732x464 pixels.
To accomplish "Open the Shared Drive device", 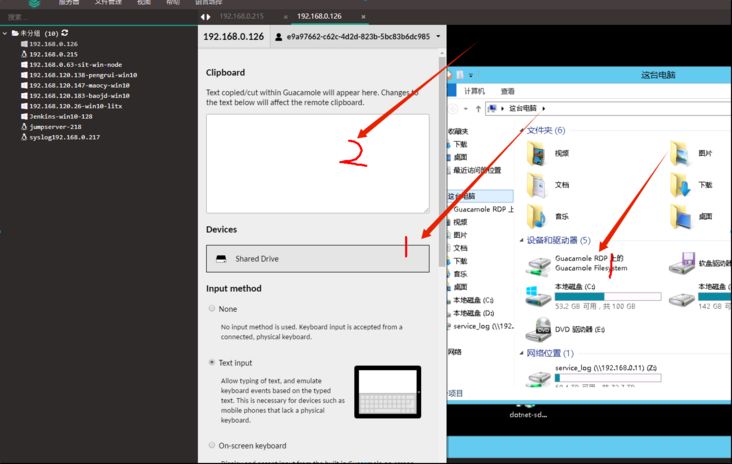I will point(317,259).
